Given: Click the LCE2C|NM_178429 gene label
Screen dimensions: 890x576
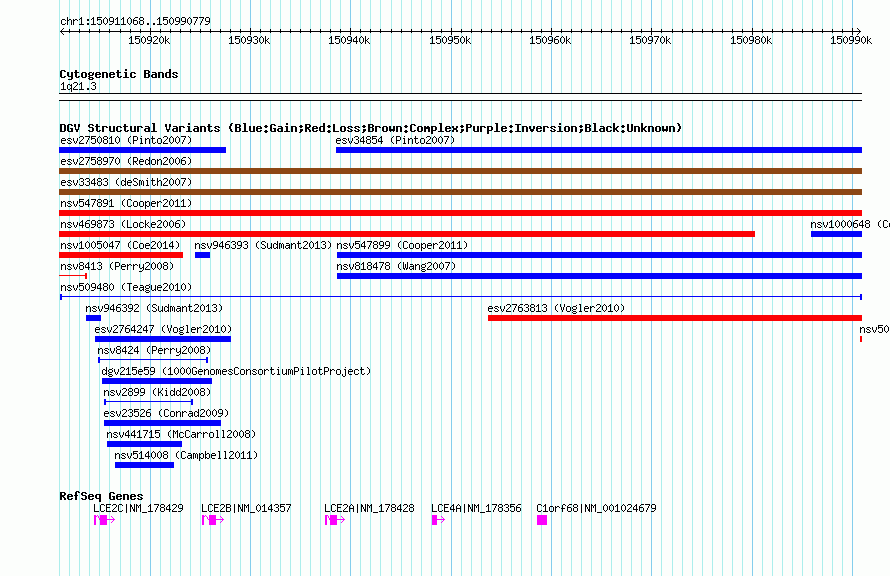Looking at the screenshot, I should 138,508.
